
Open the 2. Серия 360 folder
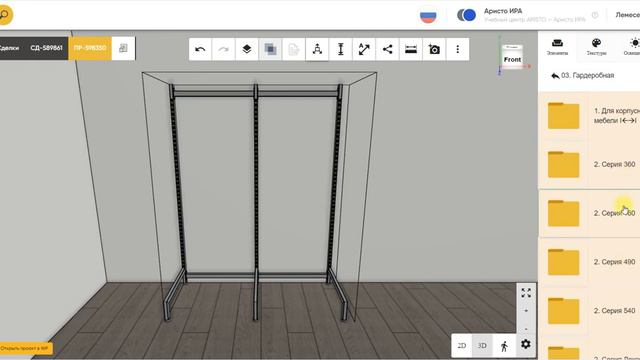pyautogui.click(x=589, y=164)
